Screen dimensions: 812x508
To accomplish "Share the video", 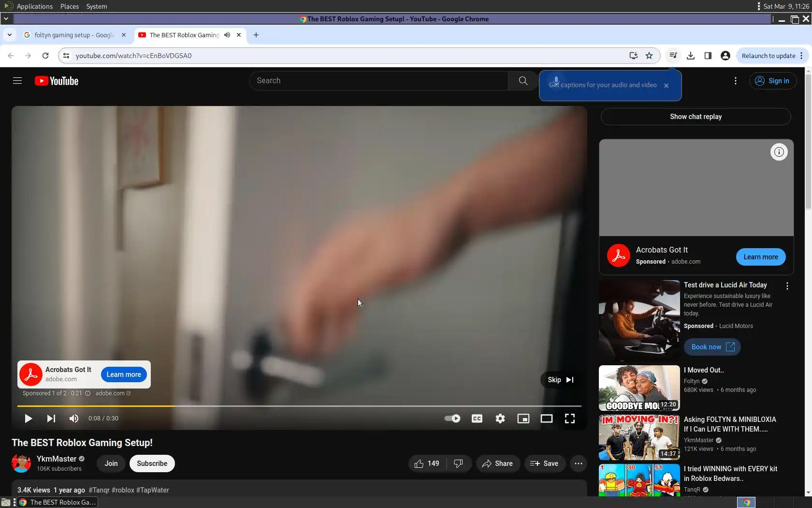I will [497, 463].
